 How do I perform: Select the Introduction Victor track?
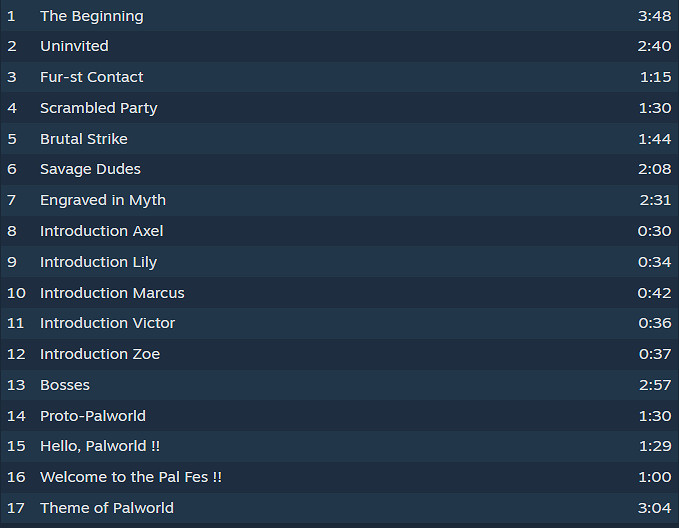click(x=107, y=323)
